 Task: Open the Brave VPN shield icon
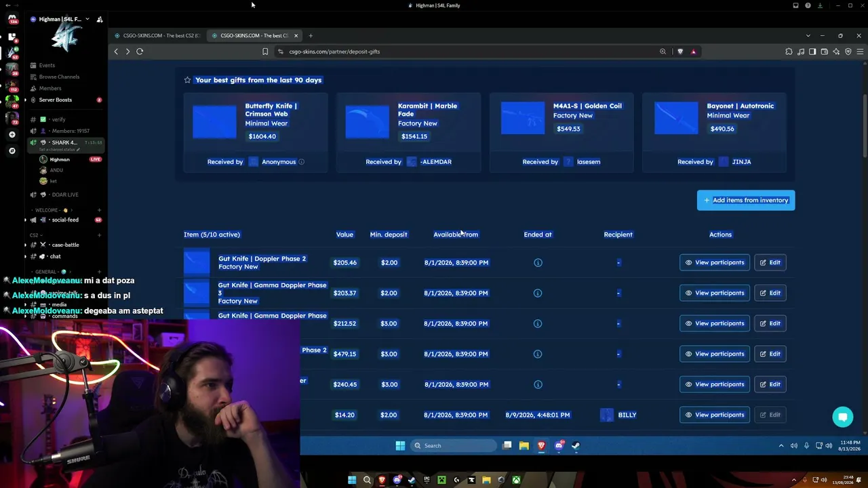[x=848, y=52]
